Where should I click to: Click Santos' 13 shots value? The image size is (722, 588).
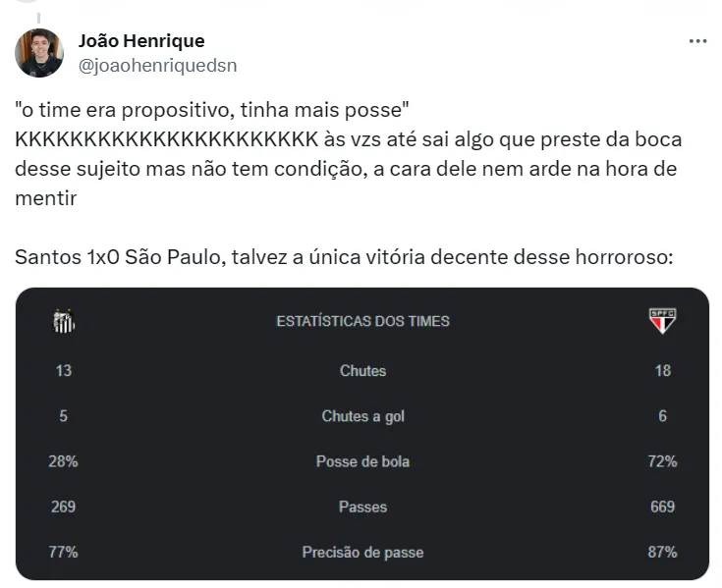pyautogui.click(x=64, y=371)
